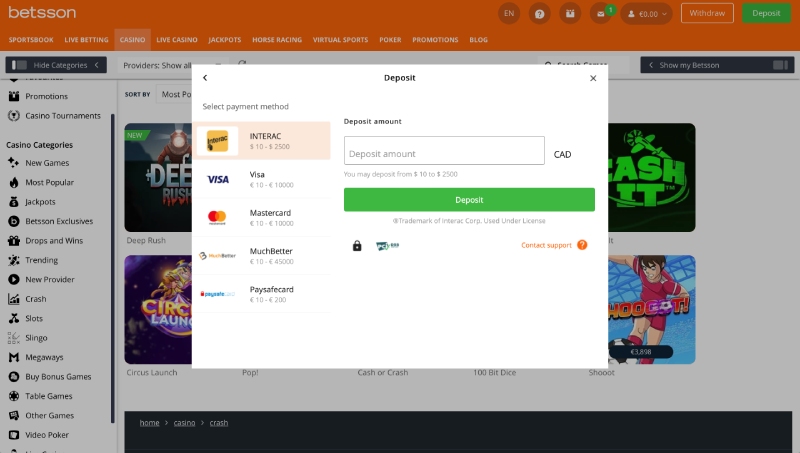Open the Providers: Show all dropdown
The height and width of the screenshot is (453, 800).
pos(172,65)
